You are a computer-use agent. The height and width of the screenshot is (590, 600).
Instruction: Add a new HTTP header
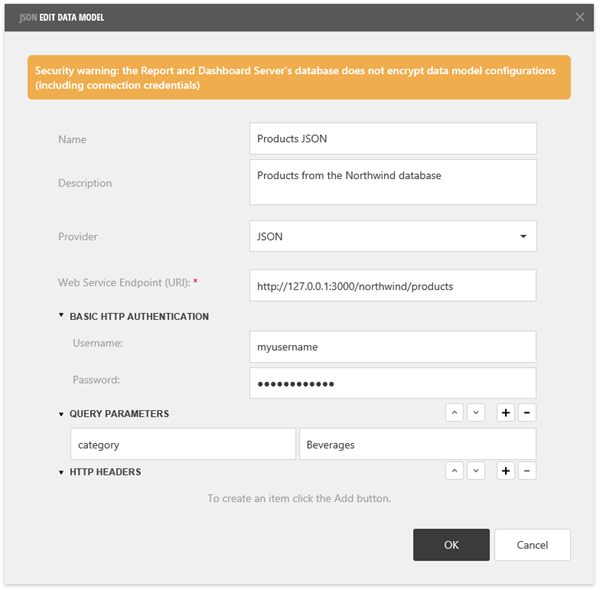click(x=506, y=471)
